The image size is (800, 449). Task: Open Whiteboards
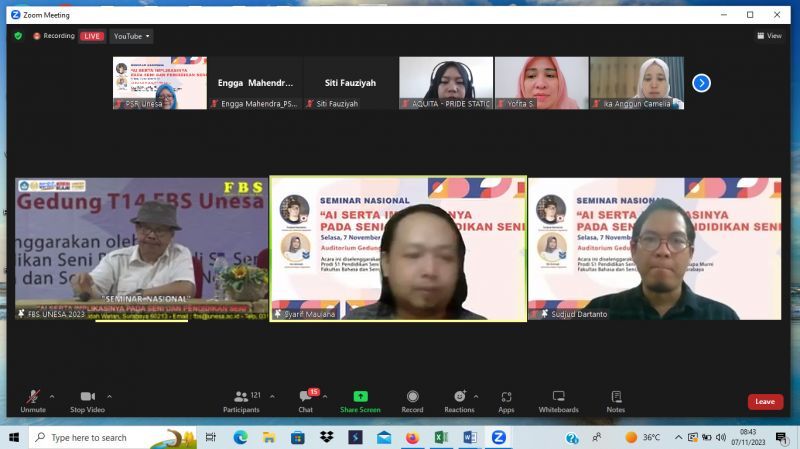click(x=558, y=400)
